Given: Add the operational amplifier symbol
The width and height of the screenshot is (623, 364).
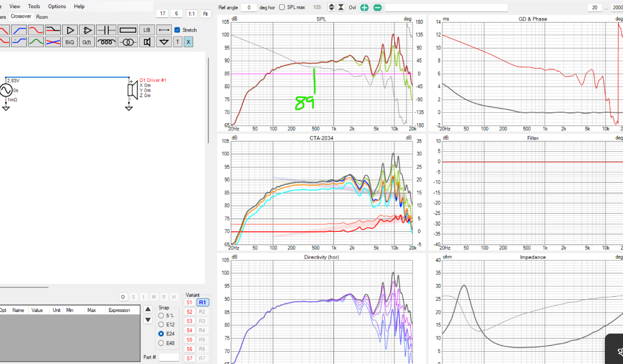Looking at the screenshot, I should click(87, 30).
